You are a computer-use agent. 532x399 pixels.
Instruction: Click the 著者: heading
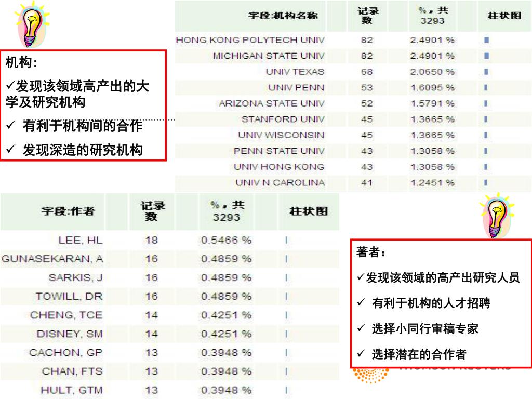(x=371, y=252)
